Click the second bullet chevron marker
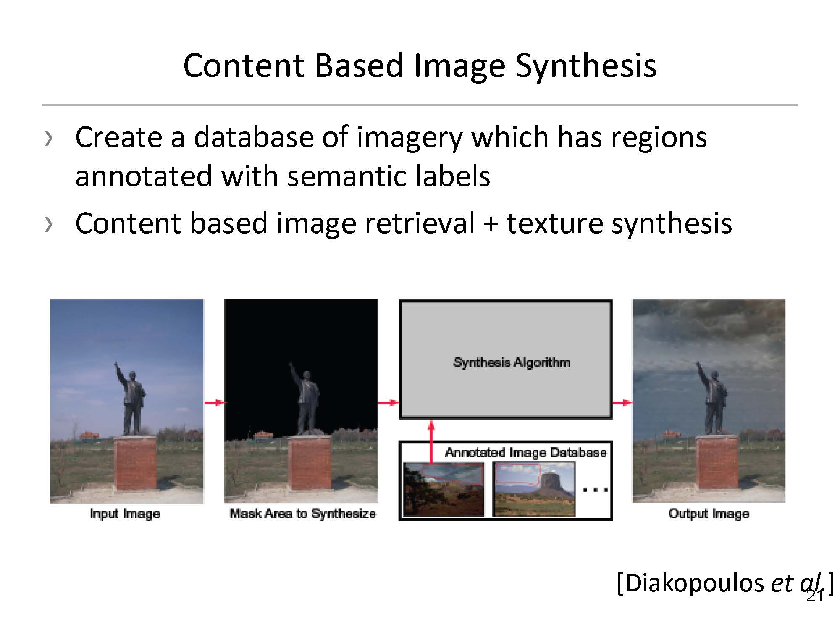Screen dimensions: 840x630 pos(49,224)
